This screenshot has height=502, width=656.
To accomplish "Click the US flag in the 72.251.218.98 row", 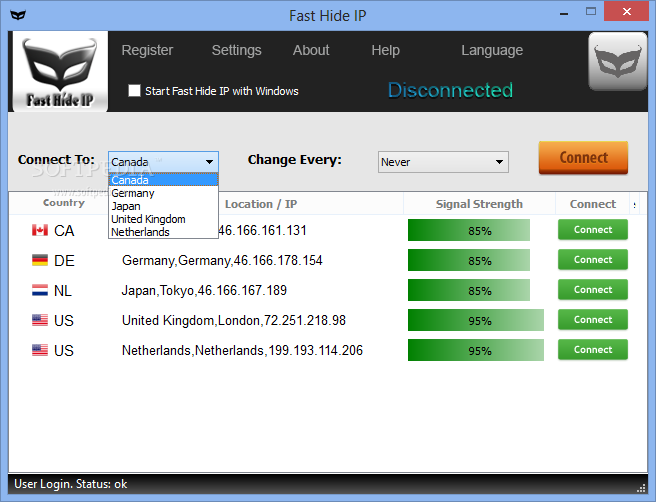I will (40, 320).
